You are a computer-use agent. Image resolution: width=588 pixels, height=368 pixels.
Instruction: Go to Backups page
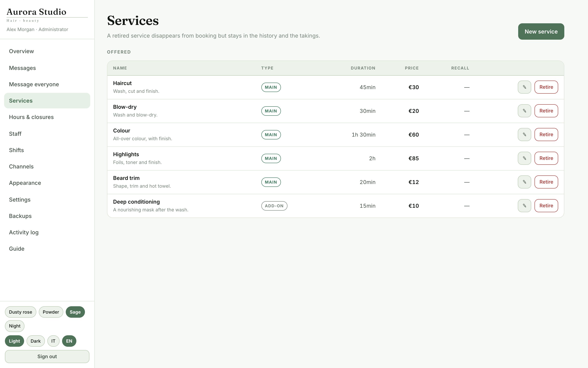47,216
